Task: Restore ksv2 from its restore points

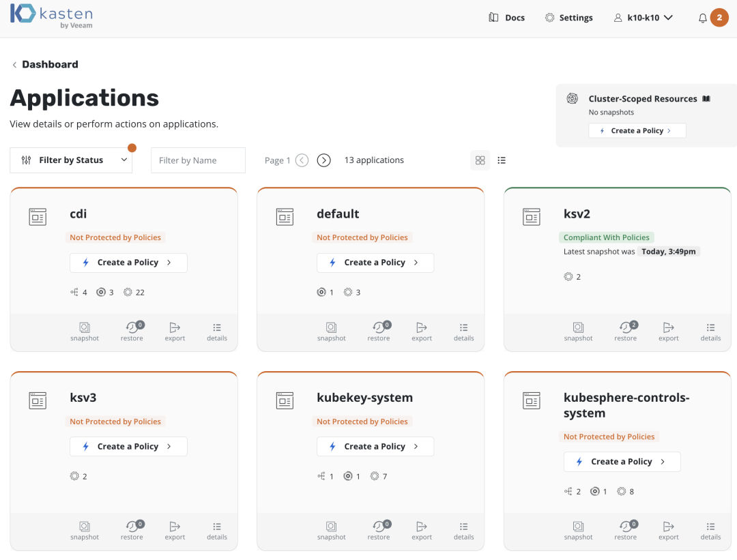Action: click(x=626, y=331)
